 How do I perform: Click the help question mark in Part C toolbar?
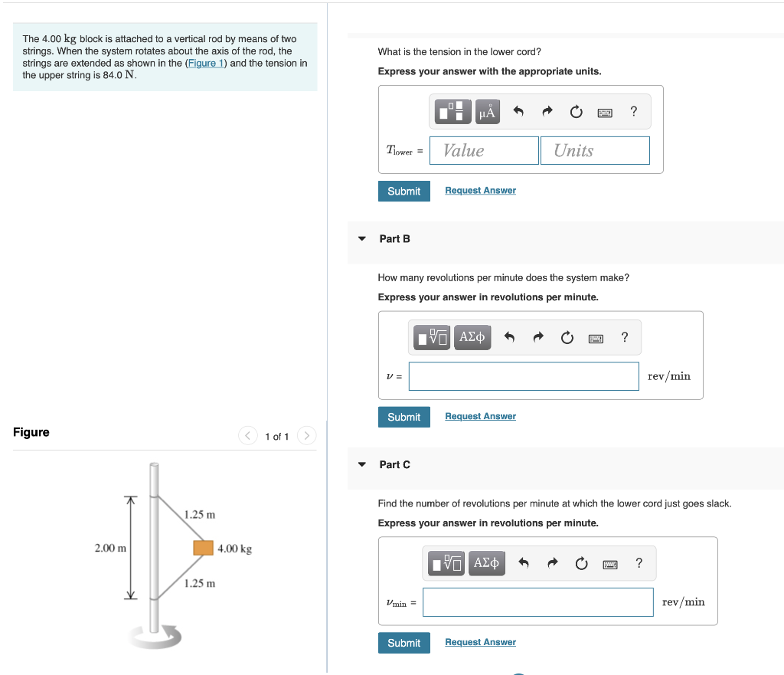point(639,563)
